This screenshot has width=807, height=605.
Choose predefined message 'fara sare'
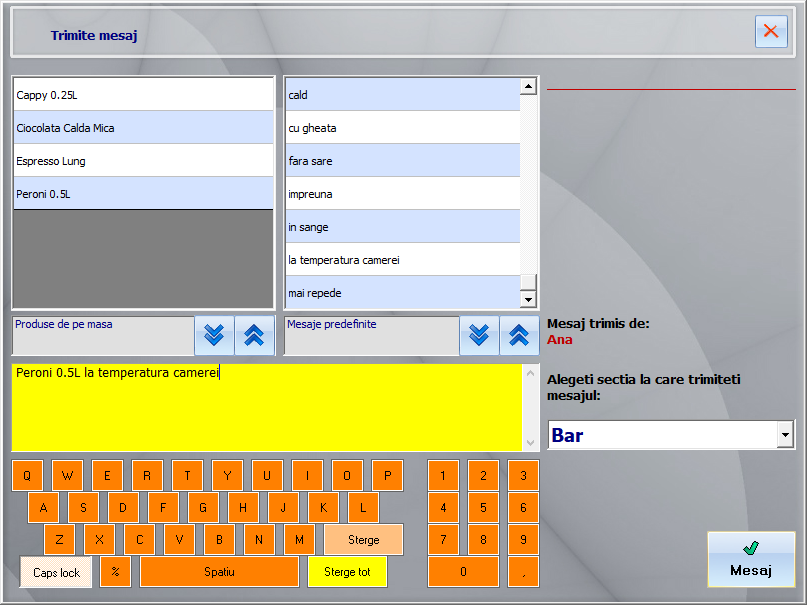pos(402,161)
